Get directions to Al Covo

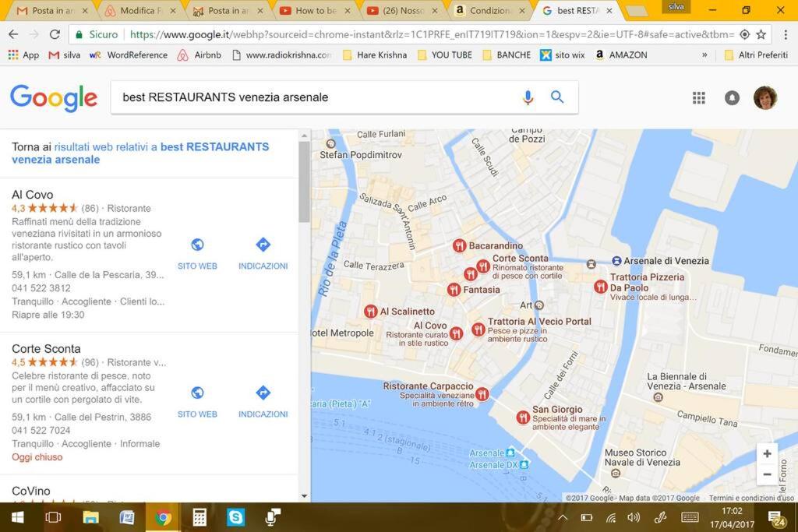pyautogui.click(x=263, y=245)
